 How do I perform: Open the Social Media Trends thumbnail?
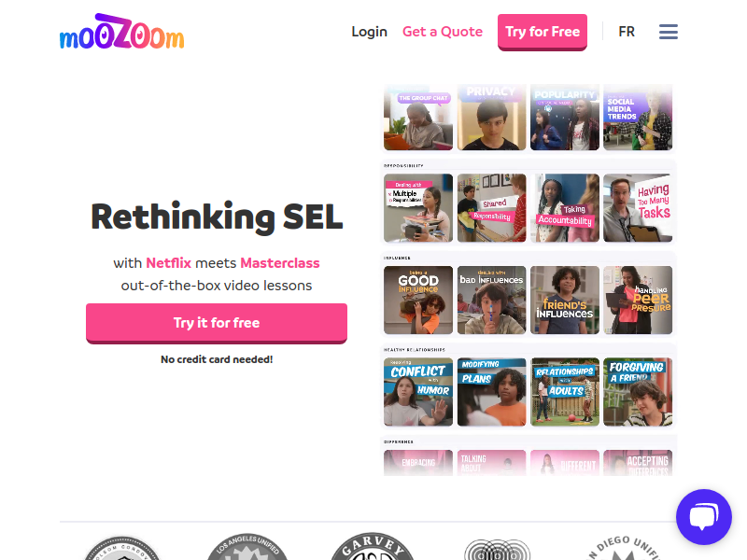[638, 118]
